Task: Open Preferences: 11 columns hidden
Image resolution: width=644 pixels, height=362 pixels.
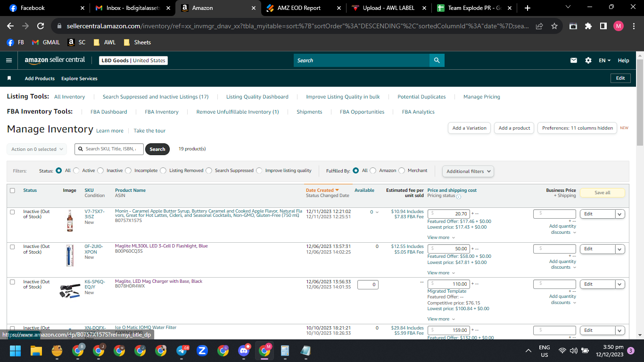Action: click(577, 128)
